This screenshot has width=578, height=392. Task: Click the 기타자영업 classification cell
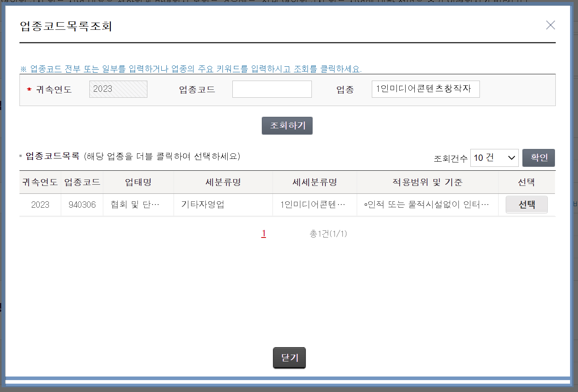click(202, 204)
